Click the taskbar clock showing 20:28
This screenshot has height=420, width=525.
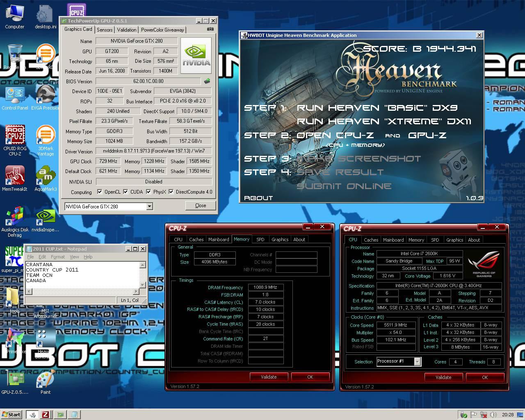[x=508, y=414]
